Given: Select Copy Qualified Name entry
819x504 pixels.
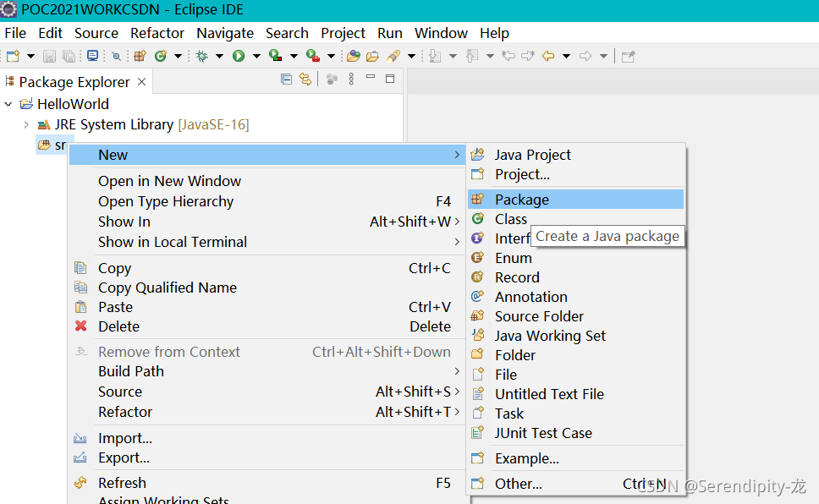Looking at the screenshot, I should point(267,288).
